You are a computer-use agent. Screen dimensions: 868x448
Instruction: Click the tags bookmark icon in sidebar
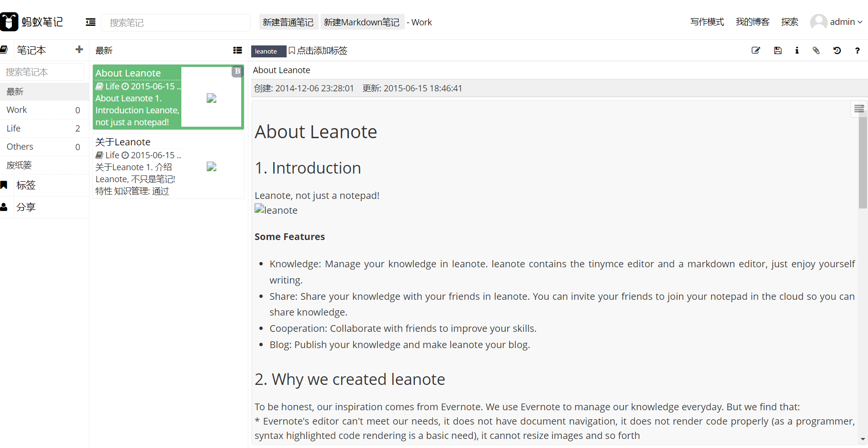pyautogui.click(x=4, y=185)
